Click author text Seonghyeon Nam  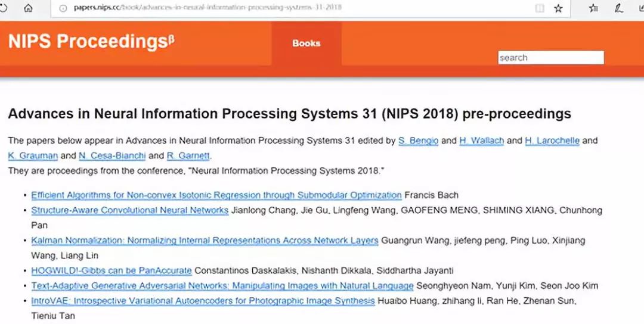click(454, 286)
